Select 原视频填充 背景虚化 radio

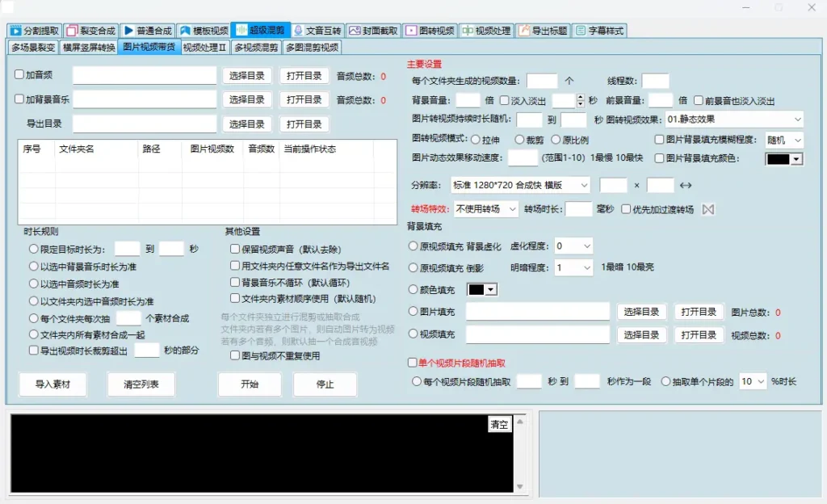pos(413,246)
